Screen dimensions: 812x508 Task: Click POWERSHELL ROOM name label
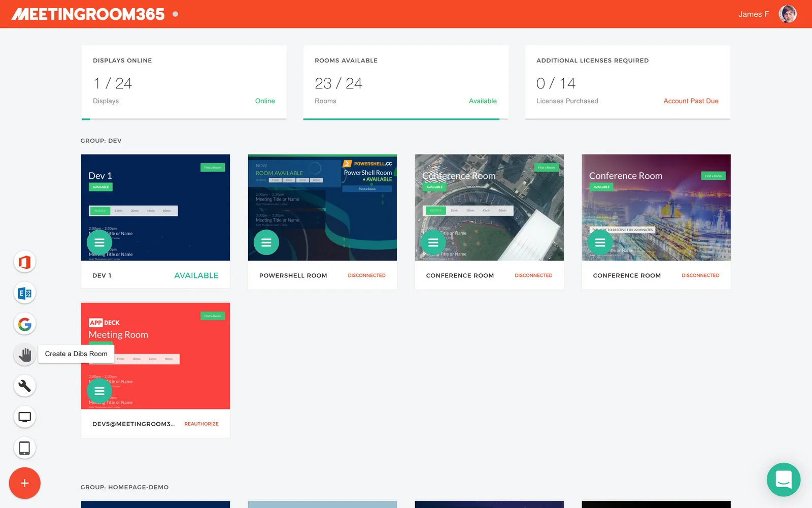pyautogui.click(x=293, y=275)
